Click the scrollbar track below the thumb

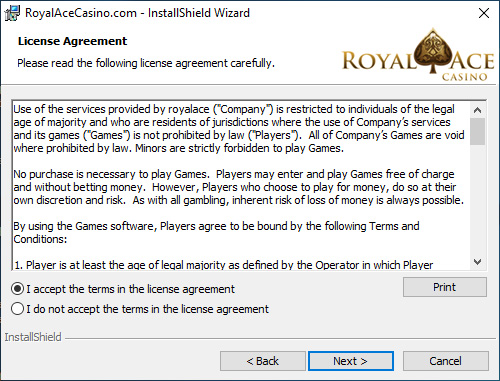(477, 199)
